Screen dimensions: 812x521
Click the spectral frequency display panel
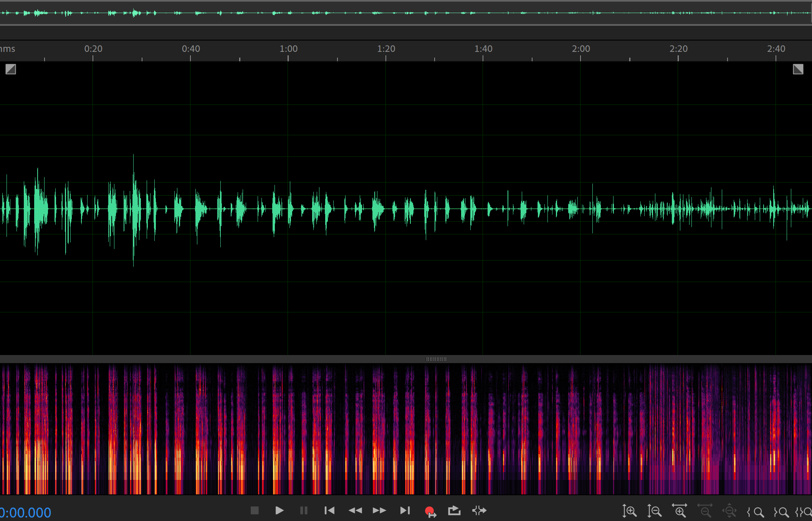click(406, 429)
